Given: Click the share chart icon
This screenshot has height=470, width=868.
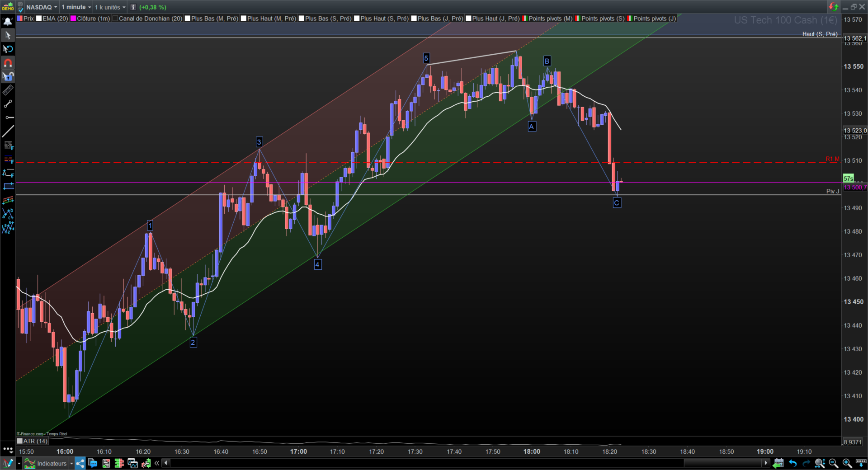Looking at the screenshot, I should [x=80, y=463].
